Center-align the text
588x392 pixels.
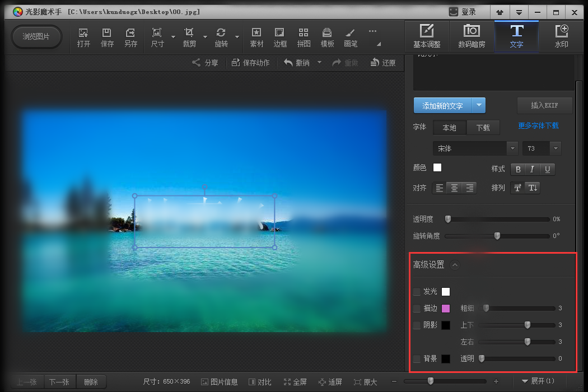[454, 188]
